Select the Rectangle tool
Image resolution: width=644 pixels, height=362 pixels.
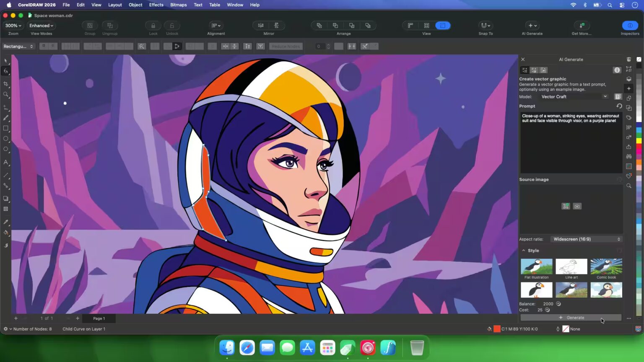(x=6, y=128)
